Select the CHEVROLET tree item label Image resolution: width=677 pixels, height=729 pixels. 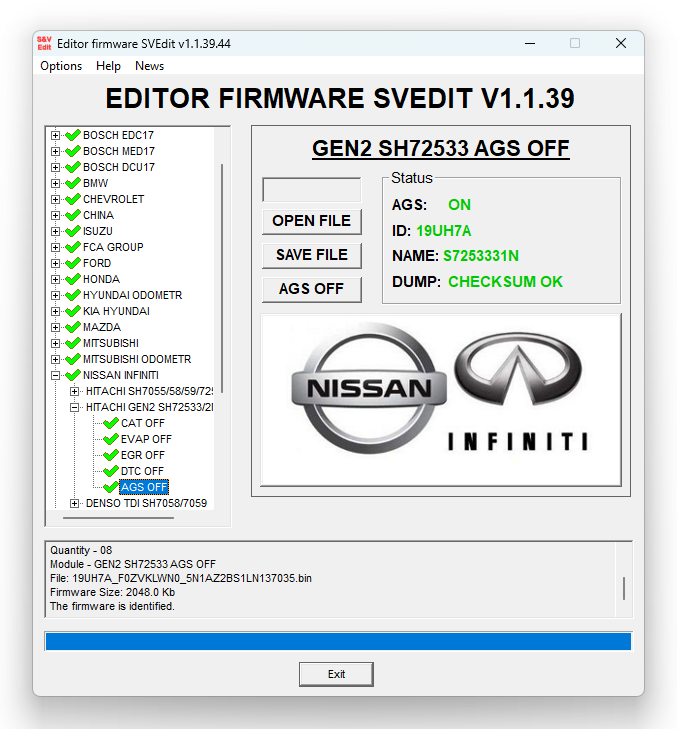(x=113, y=199)
